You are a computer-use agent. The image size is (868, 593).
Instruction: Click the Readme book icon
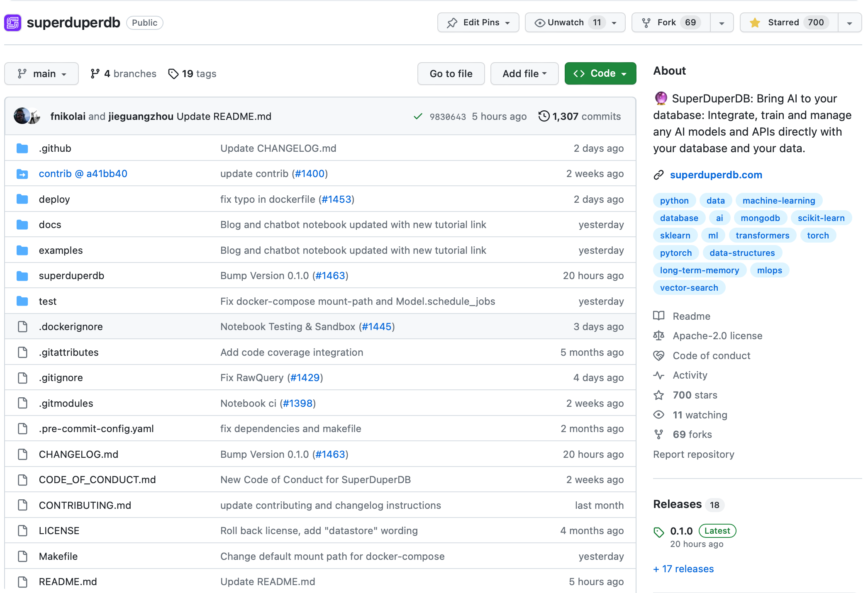click(x=659, y=316)
